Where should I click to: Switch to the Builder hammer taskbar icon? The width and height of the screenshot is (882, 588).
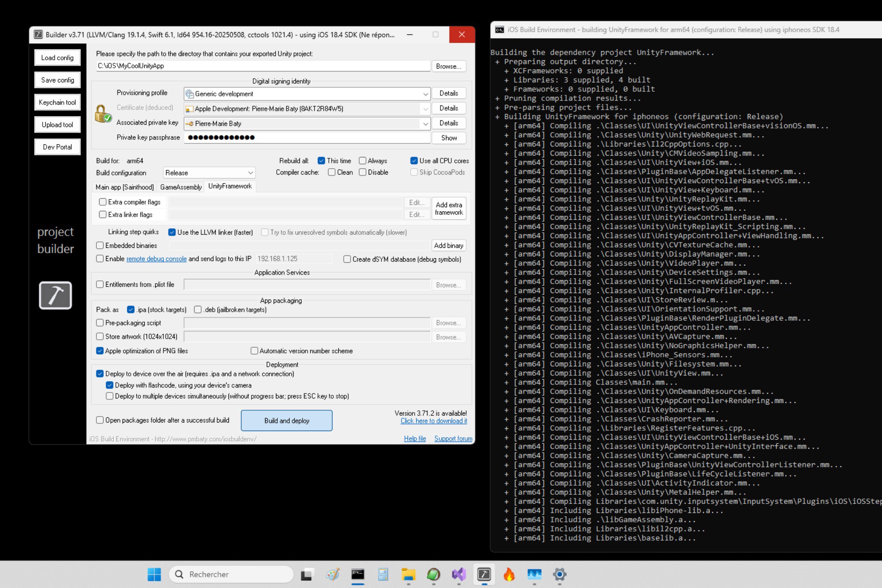tap(484, 574)
